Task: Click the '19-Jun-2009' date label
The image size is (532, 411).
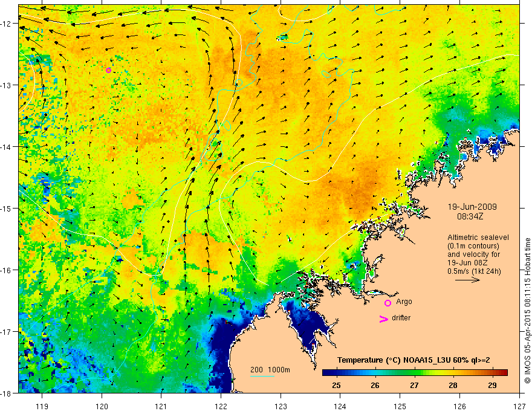Action: (x=472, y=207)
